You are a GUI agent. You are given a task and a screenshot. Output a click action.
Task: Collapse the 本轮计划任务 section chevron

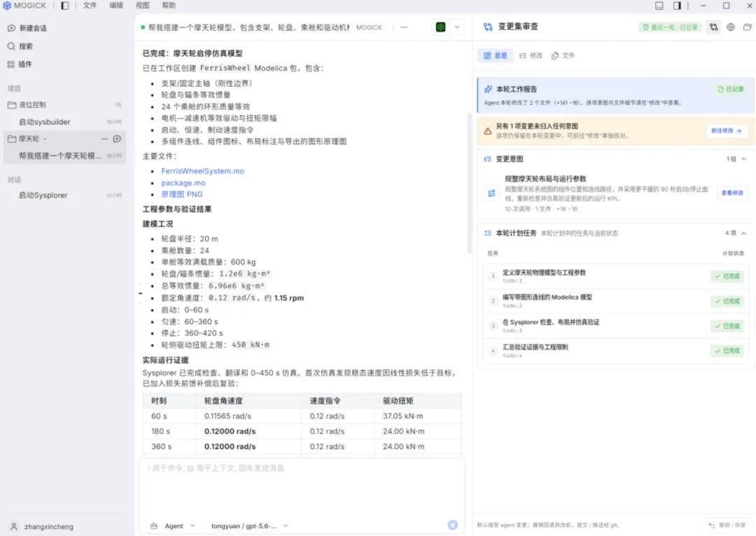743,233
